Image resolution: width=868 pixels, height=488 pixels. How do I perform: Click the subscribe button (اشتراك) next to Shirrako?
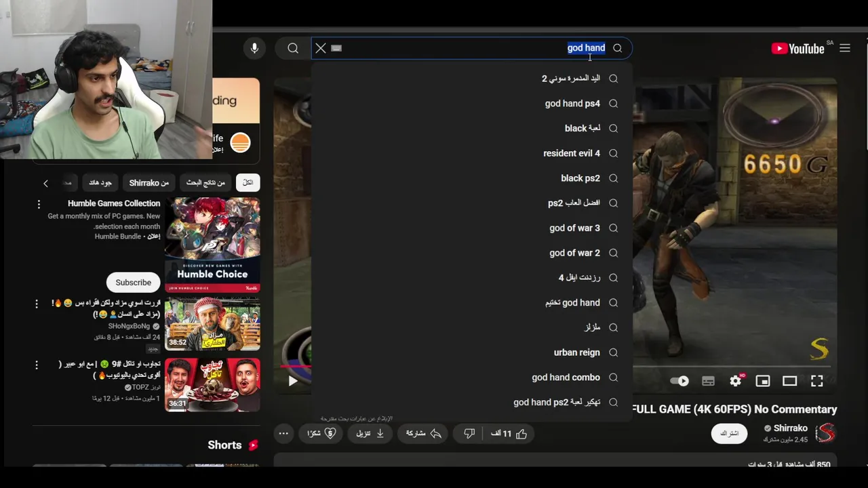(x=729, y=434)
